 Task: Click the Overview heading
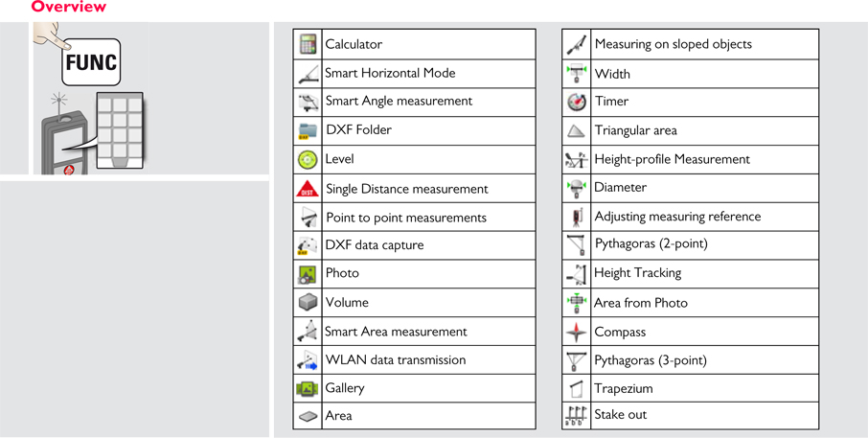(x=69, y=8)
